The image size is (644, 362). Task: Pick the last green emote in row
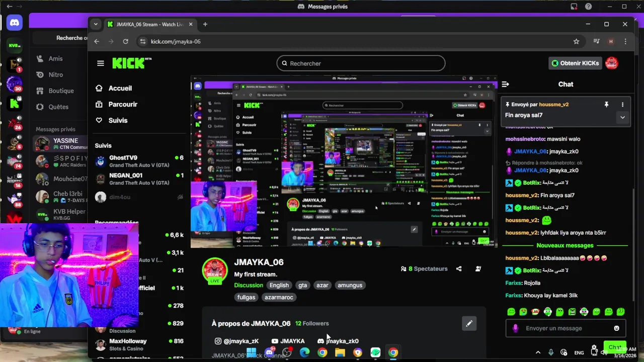pos(621,312)
